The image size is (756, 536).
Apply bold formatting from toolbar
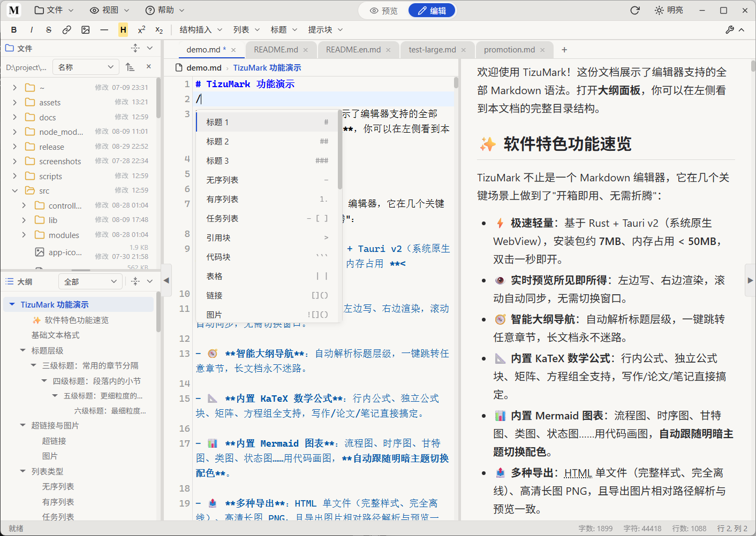pos(14,30)
